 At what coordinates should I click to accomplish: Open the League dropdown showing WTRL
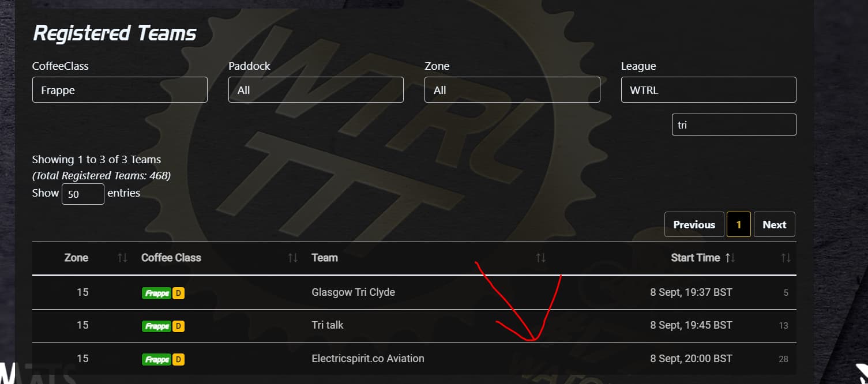click(x=708, y=90)
